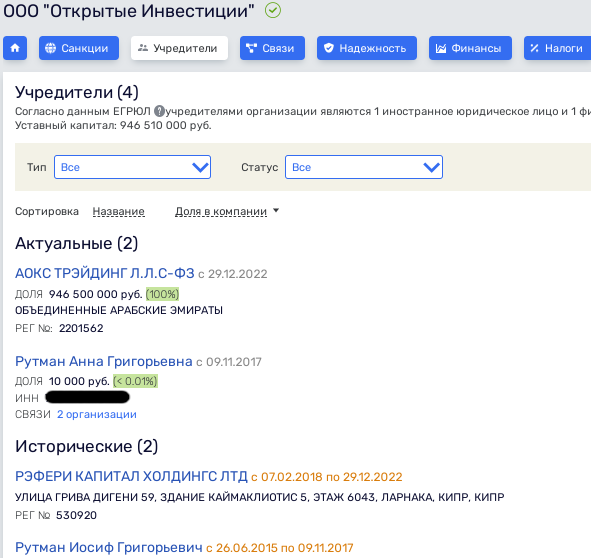Click the УЛИЦА ГРИВА ДИГЕНИ 59 address line
Screen dimensions: 591x558
coord(260,497)
